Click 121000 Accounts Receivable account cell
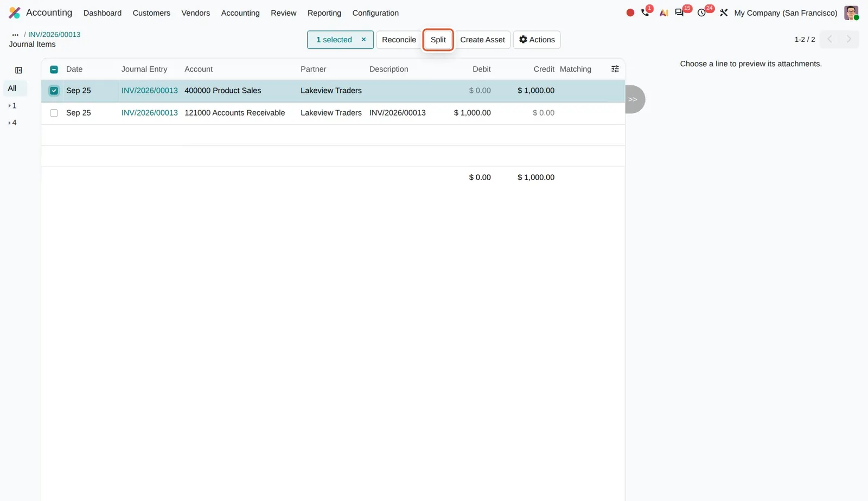868x501 pixels. (234, 112)
